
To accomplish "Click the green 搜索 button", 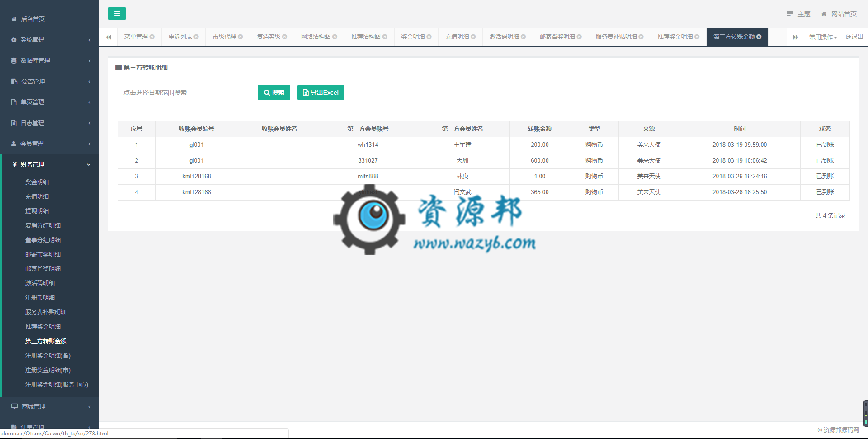I will point(274,93).
